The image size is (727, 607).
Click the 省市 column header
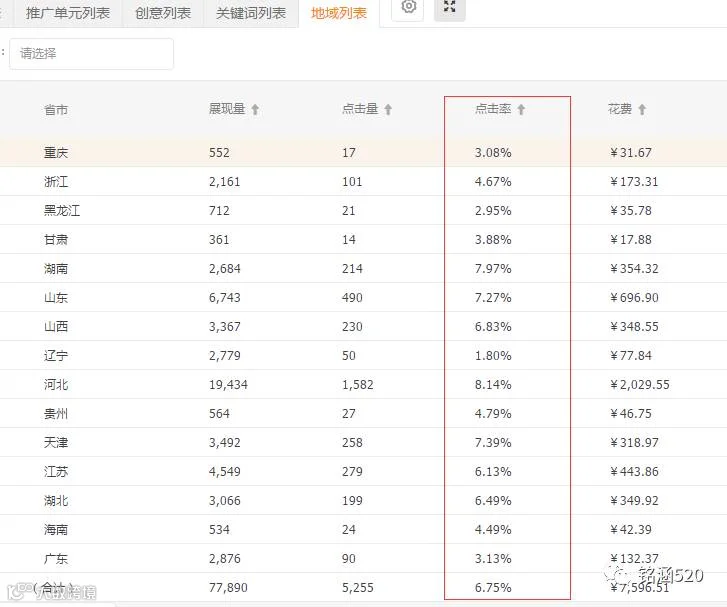(x=56, y=110)
